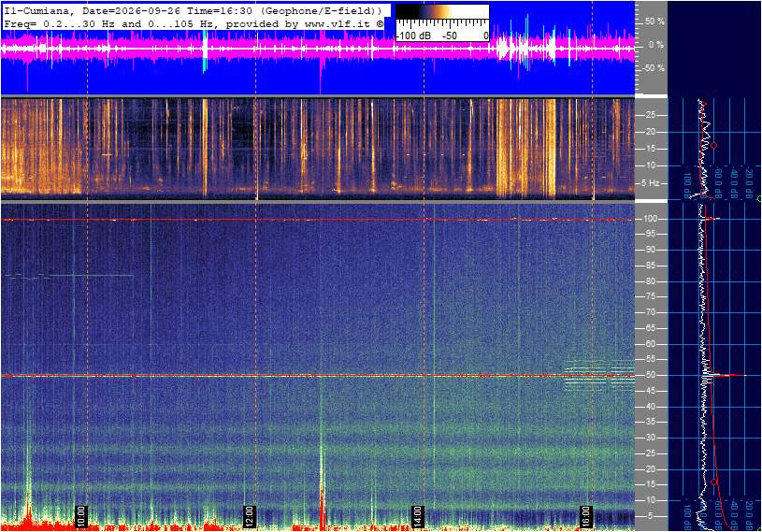Click the red circle marker in the upper spectrum graph
Viewport: 762px width, 532px height.
point(714,146)
